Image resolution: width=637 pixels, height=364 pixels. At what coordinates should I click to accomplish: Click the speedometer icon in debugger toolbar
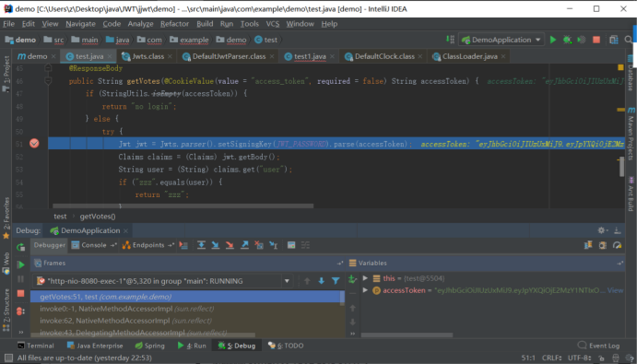click(x=617, y=245)
